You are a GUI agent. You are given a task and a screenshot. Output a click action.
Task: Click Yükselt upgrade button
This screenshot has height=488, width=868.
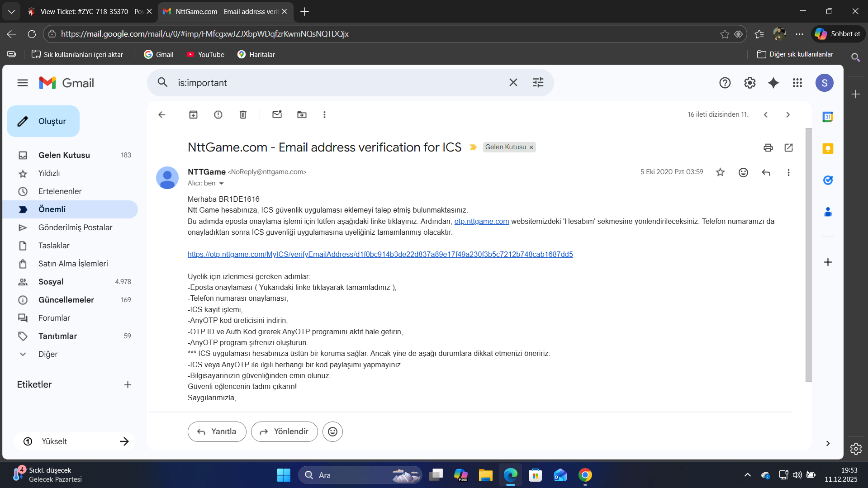75,441
